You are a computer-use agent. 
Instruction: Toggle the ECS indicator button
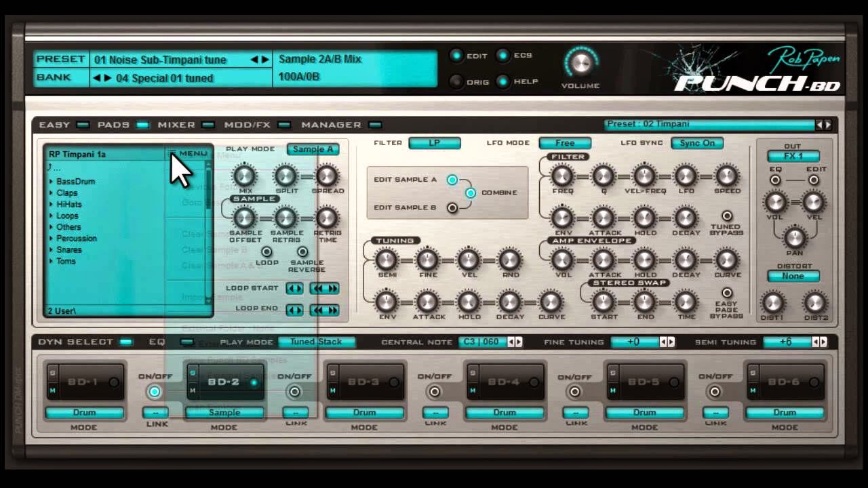pos(504,56)
